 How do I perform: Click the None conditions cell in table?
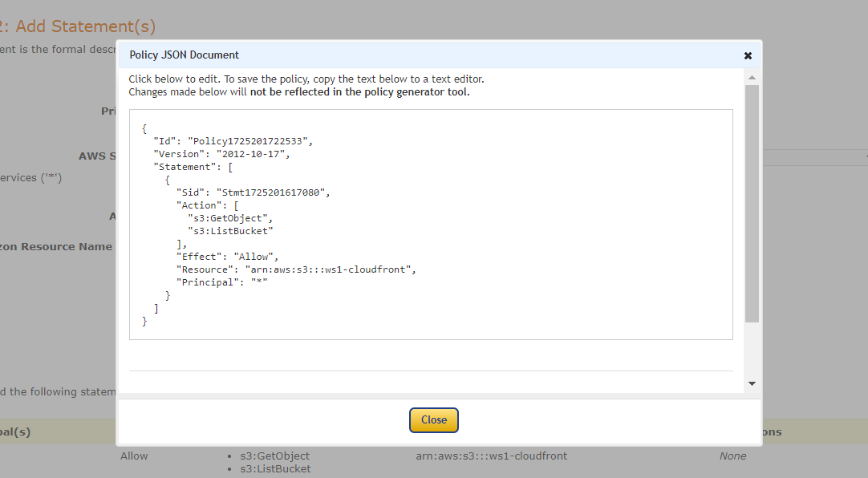pyautogui.click(x=732, y=456)
